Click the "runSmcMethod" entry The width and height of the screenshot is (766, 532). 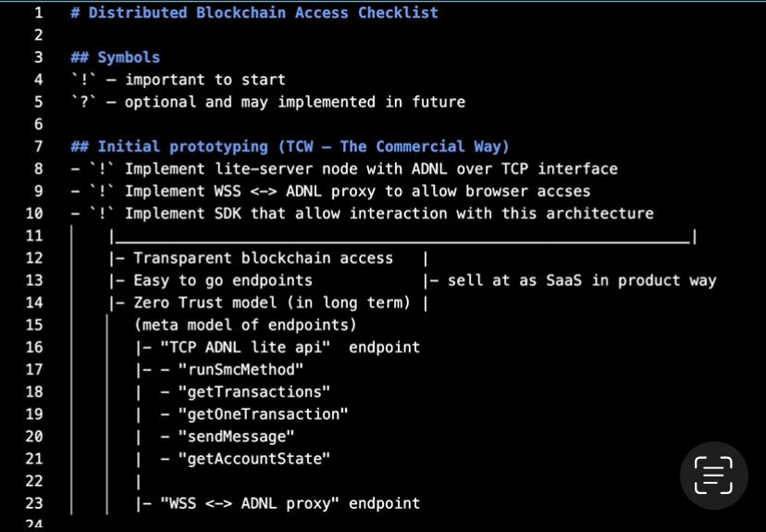pyautogui.click(x=231, y=370)
